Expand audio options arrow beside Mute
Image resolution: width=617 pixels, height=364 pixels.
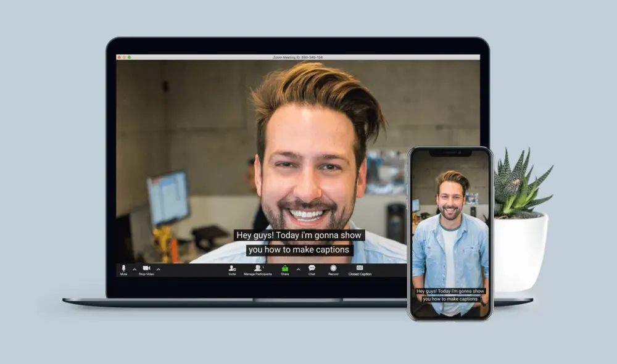135,269
